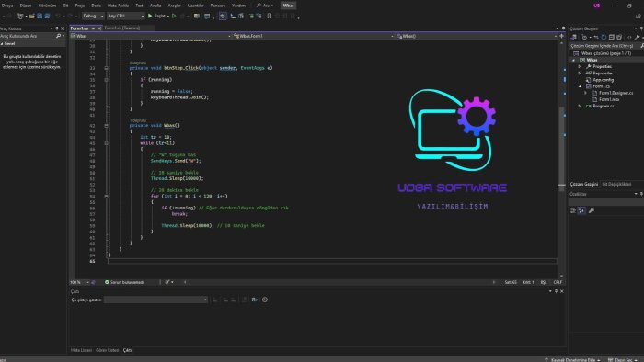The height and width of the screenshot is (362, 644).
Task: Click the Sorun bulunamadı status indicator
Action: [x=124, y=282]
